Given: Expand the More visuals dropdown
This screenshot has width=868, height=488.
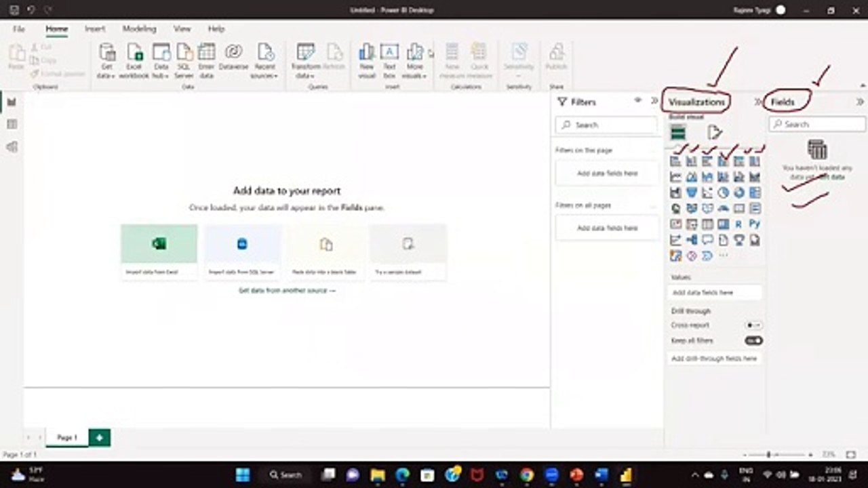Looking at the screenshot, I should coord(414,61).
